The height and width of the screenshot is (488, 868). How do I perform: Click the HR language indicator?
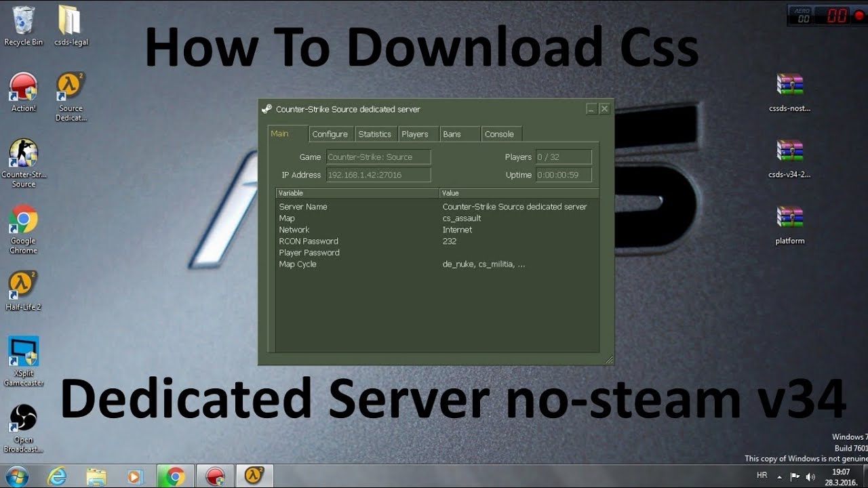click(762, 476)
